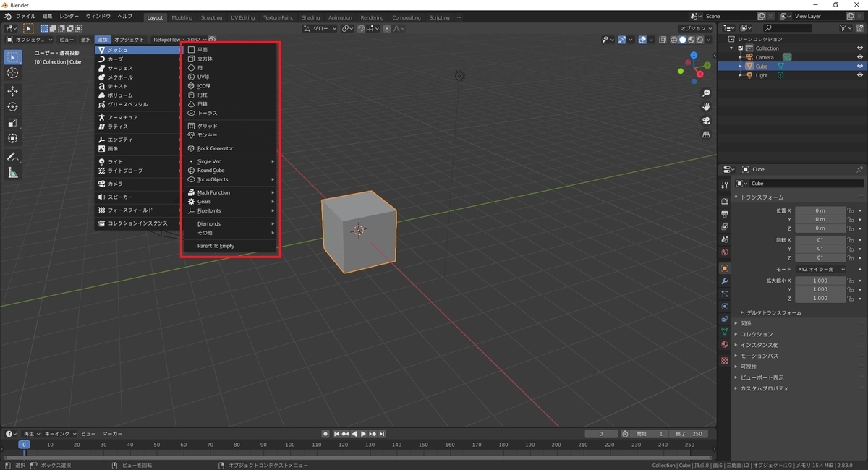868x470 pixels.
Task: Select the Annotate pencil tool
Action: [12, 157]
